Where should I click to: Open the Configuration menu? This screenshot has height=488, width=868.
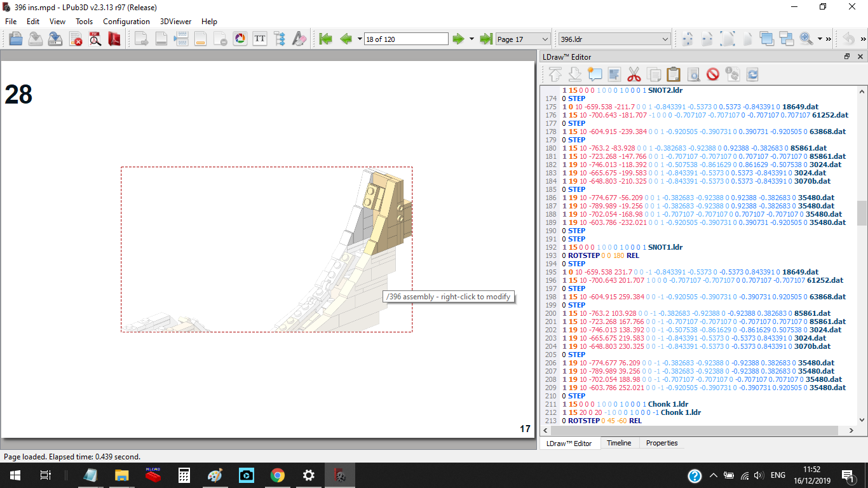click(x=126, y=21)
